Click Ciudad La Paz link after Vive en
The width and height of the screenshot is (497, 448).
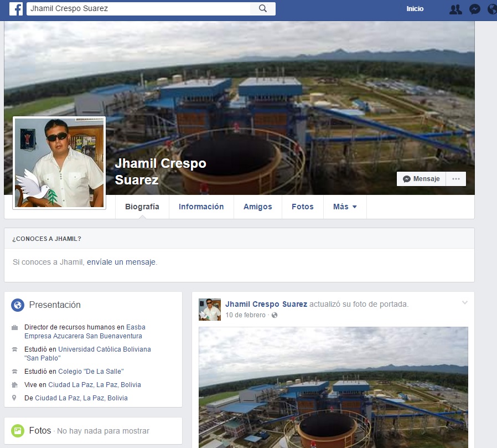(x=95, y=385)
